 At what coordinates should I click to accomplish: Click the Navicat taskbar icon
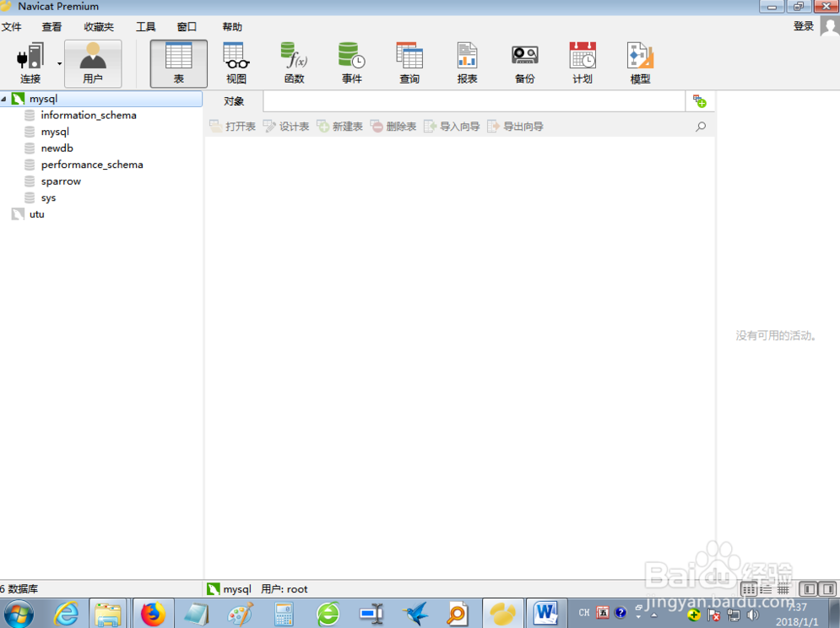(x=502, y=614)
